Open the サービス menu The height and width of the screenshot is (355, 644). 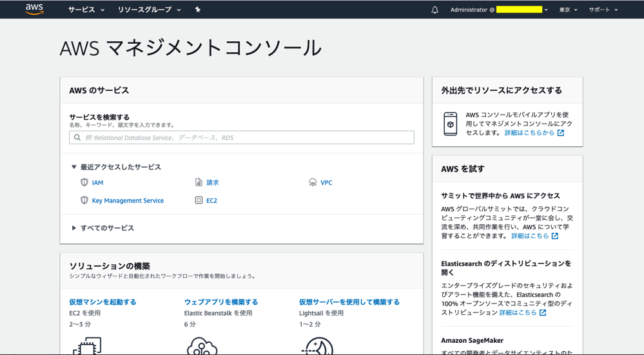[x=86, y=10]
